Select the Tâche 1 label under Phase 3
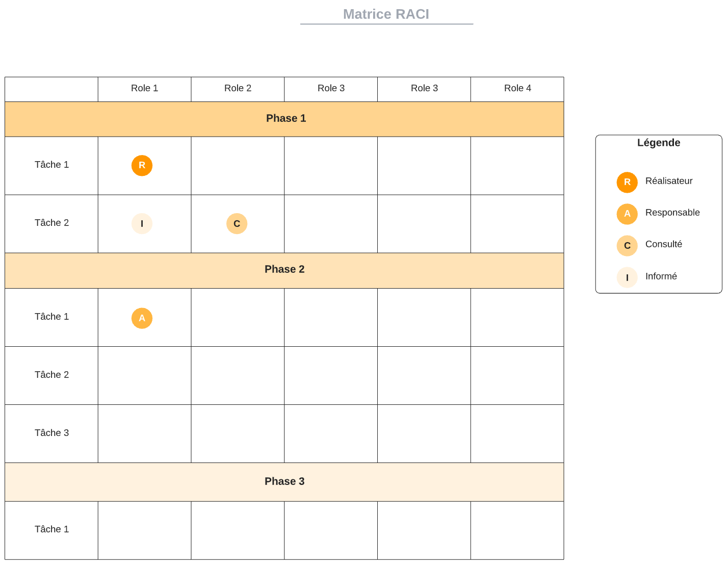The image size is (728, 565). pos(51,529)
